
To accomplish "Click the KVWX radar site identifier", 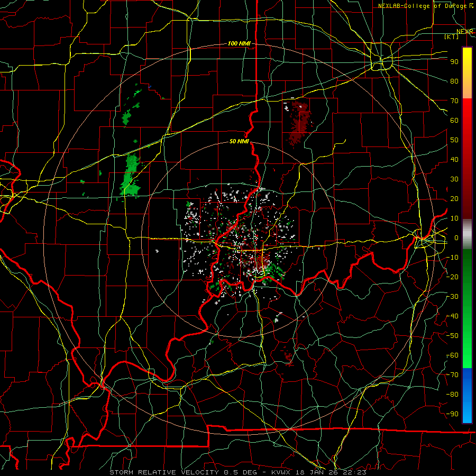I will point(281,472).
